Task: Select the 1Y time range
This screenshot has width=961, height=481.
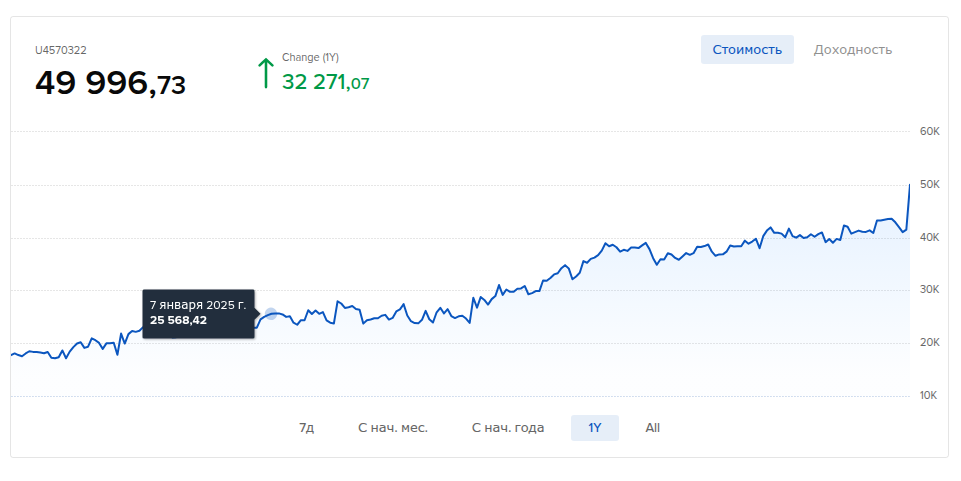Action: [595, 428]
